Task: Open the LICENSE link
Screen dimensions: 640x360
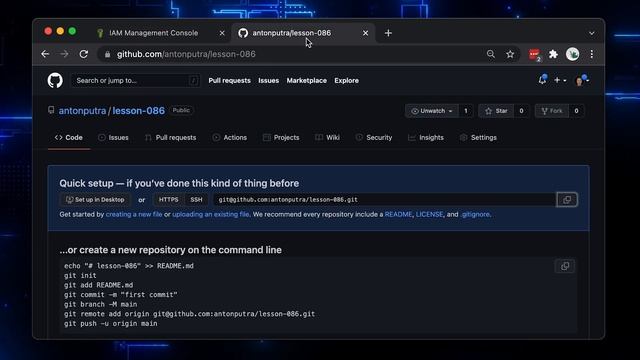Action: pos(429,214)
